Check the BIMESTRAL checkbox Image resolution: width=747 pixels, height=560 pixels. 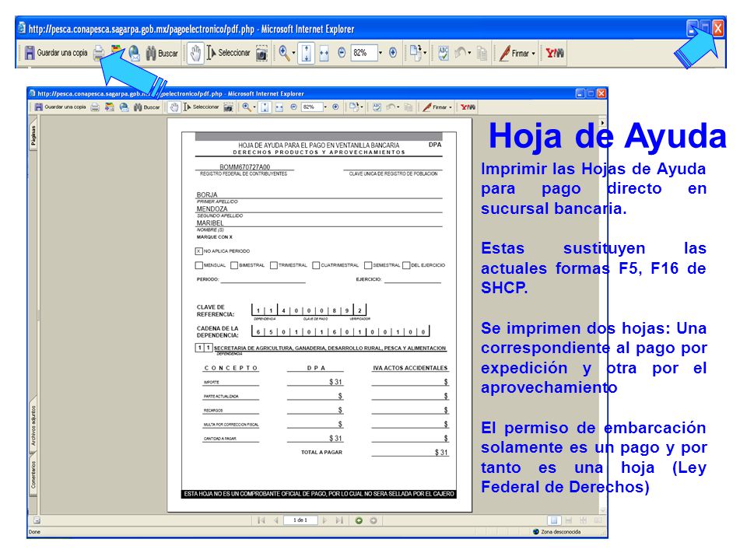tap(234, 265)
